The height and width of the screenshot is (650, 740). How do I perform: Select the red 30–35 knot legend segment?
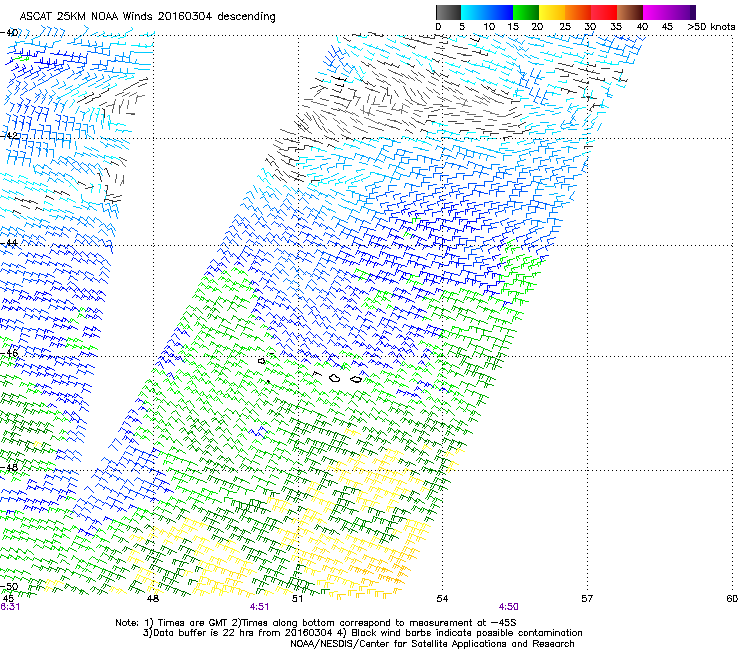(x=604, y=12)
